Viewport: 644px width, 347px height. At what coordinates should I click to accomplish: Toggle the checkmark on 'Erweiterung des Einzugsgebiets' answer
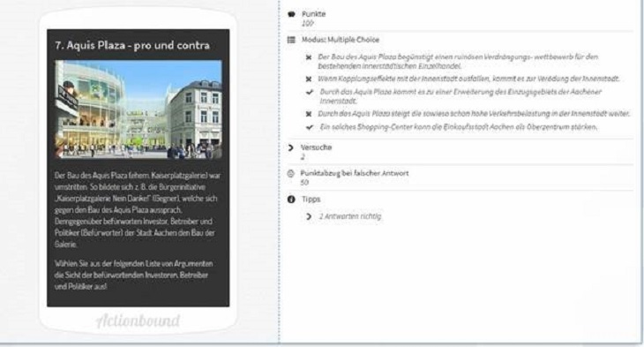pos(310,92)
